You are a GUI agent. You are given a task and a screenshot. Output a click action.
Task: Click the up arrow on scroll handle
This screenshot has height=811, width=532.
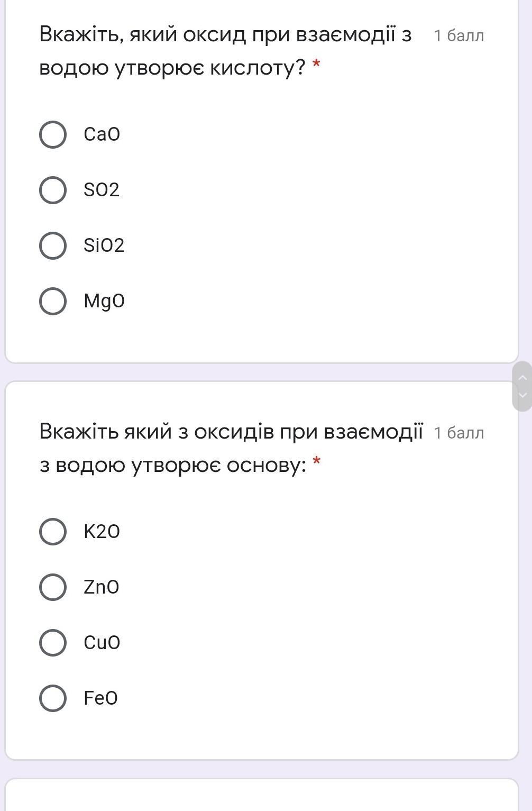click(522, 377)
